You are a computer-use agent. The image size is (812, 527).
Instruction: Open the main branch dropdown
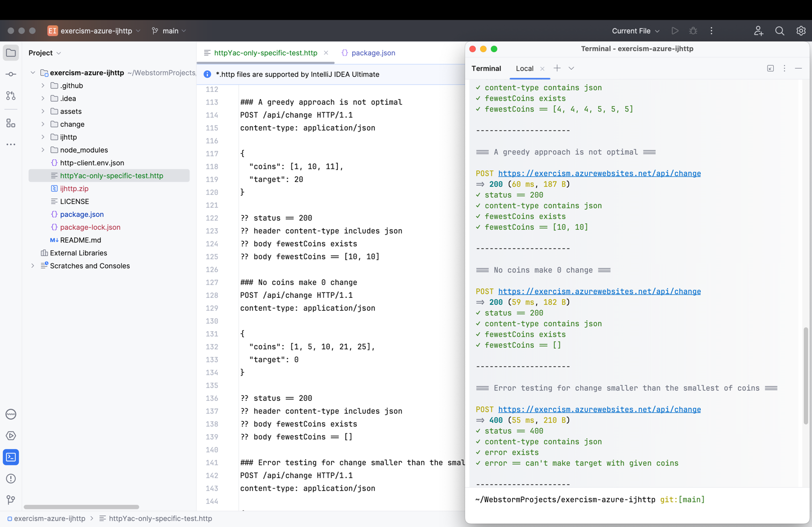tap(169, 31)
